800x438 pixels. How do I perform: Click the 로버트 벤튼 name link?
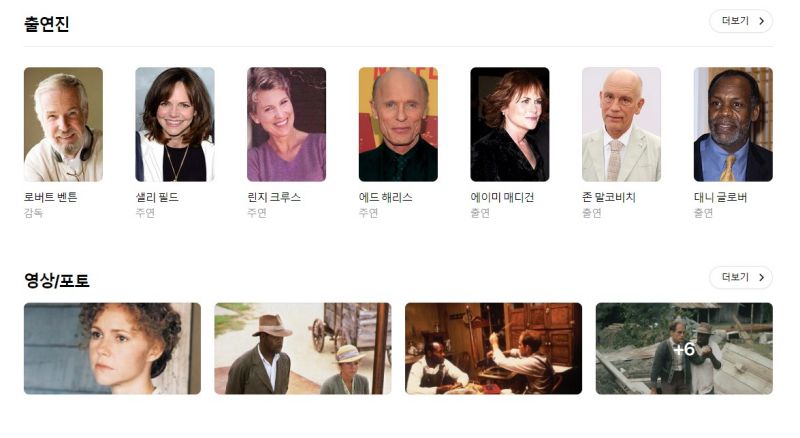[51, 197]
